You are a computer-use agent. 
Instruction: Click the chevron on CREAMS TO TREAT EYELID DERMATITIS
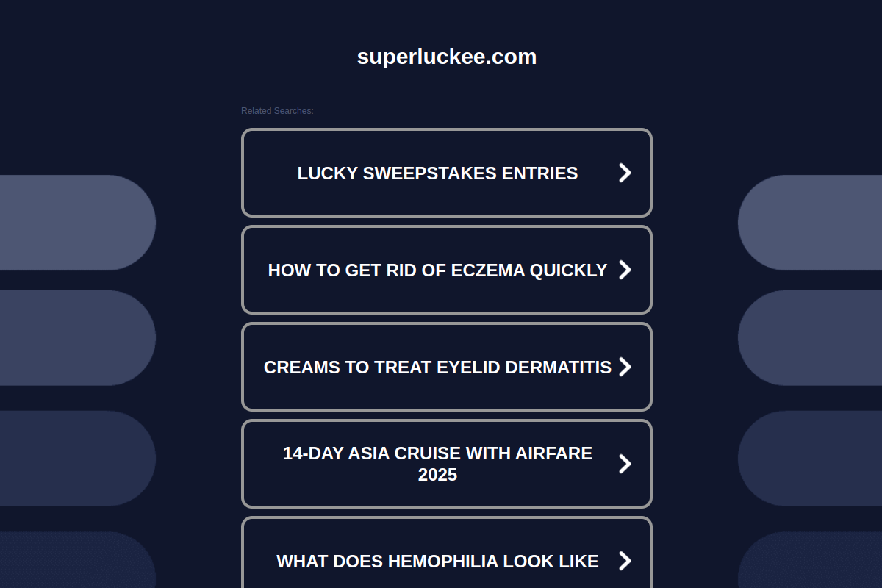(x=625, y=367)
